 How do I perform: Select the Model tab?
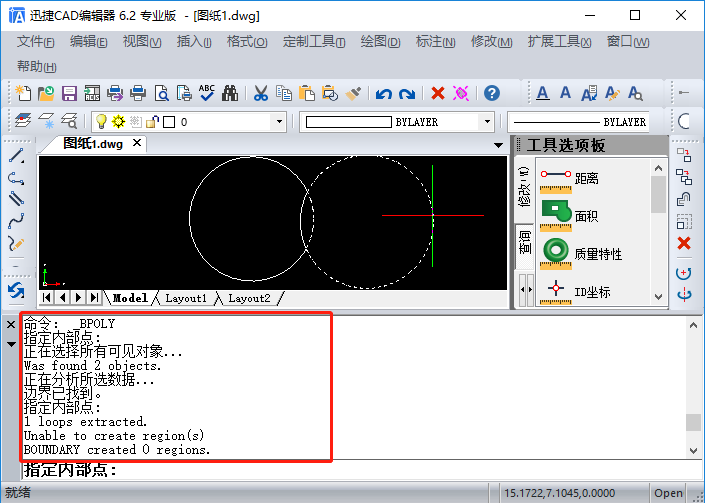tap(130, 298)
